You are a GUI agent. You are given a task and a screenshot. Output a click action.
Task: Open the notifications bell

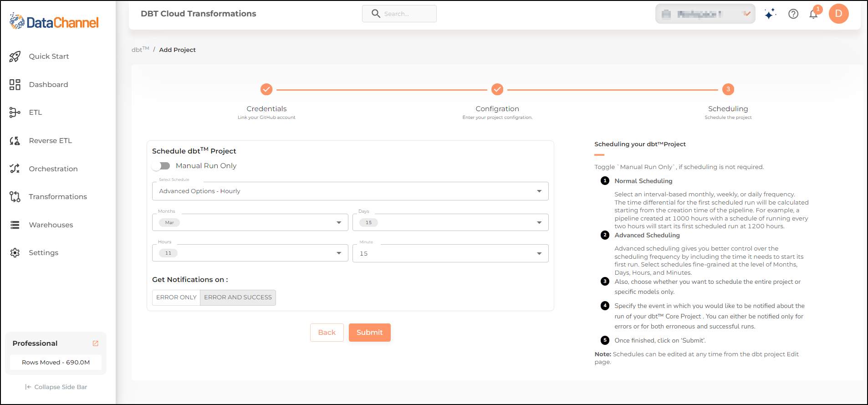pos(813,14)
